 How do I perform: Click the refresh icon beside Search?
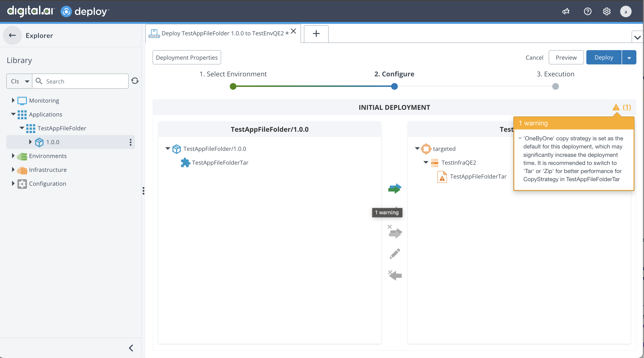coord(135,81)
